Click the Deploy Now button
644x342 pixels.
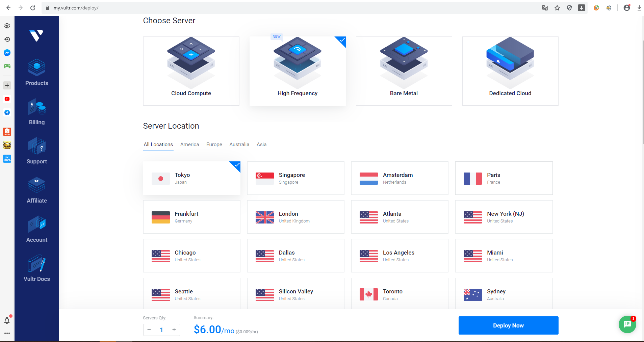[508, 325]
